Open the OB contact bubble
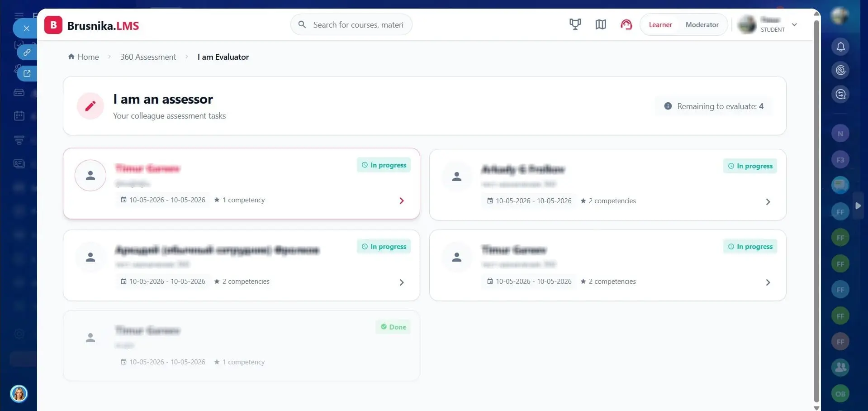This screenshot has height=411, width=868. click(x=840, y=394)
